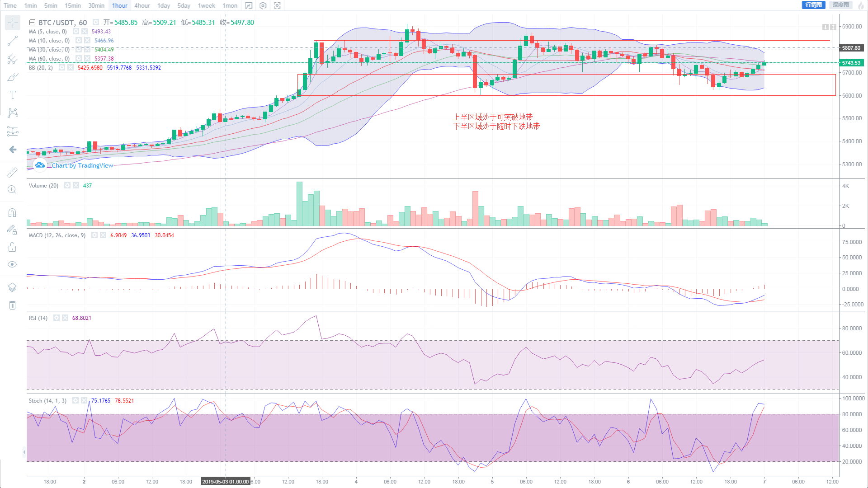Viewport: 868px width, 488px height.
Task: Open the indicators button in top toolbar
Action: [x=249, y=5]
